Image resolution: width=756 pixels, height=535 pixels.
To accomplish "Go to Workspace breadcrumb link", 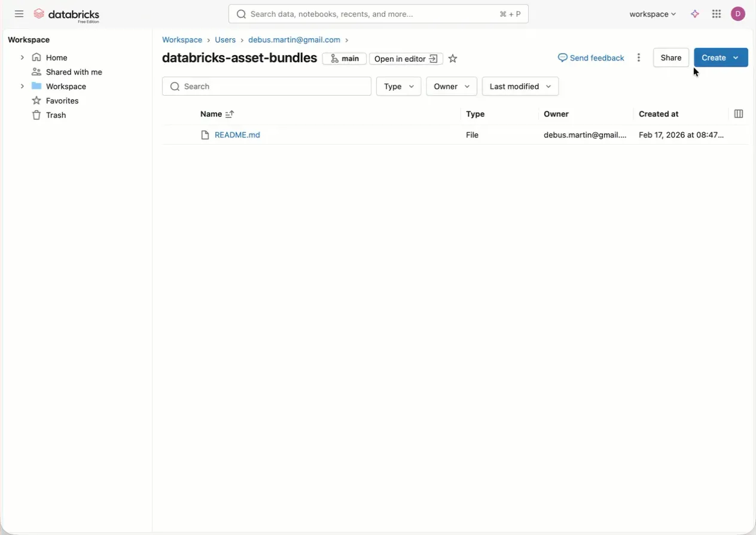I will (182, 39).
